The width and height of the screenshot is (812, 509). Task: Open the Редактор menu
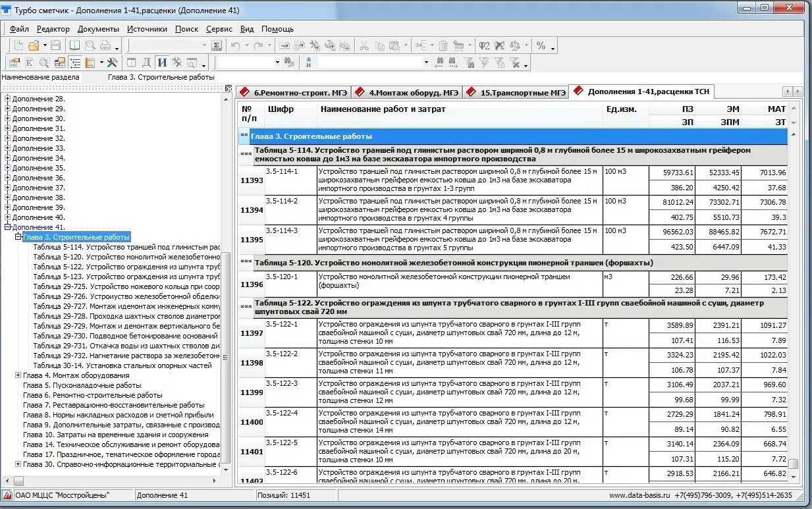click(x=53, y=29)
